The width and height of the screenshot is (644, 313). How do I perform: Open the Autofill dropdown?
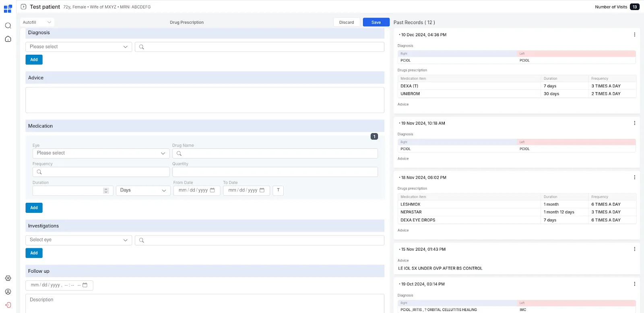coord(37,23)
